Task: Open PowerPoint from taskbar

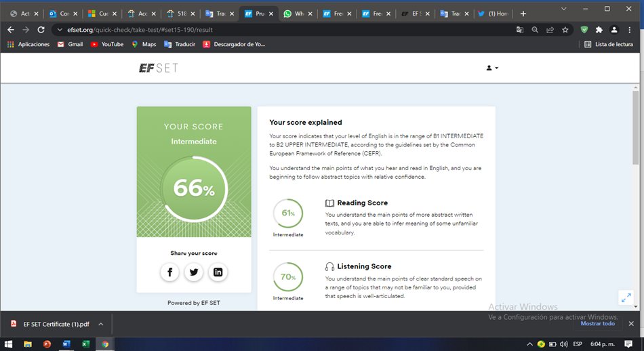Action: point(47,344)
